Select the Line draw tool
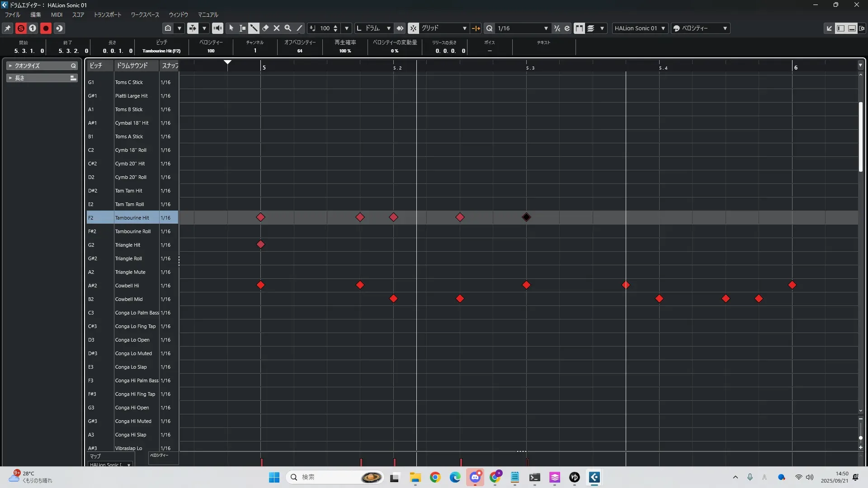Viewport: 868px width, 488px height. pyautogui.click(x=299, y=28)
